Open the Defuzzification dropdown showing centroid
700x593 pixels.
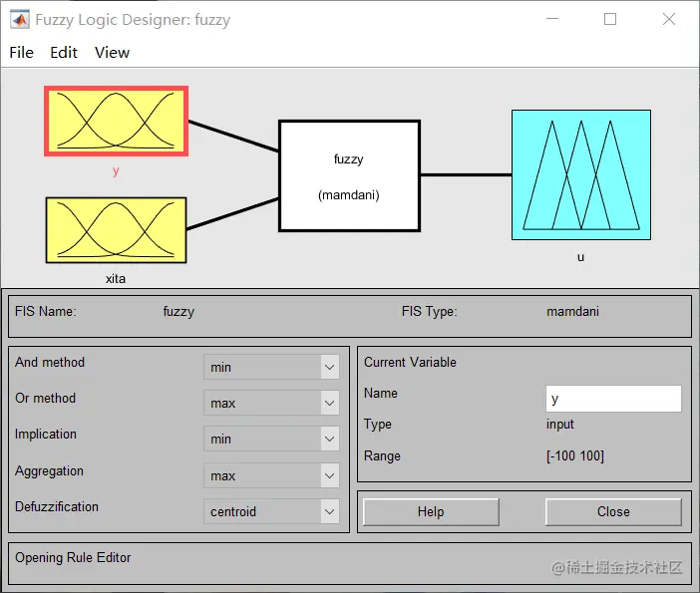pos(271,511)
